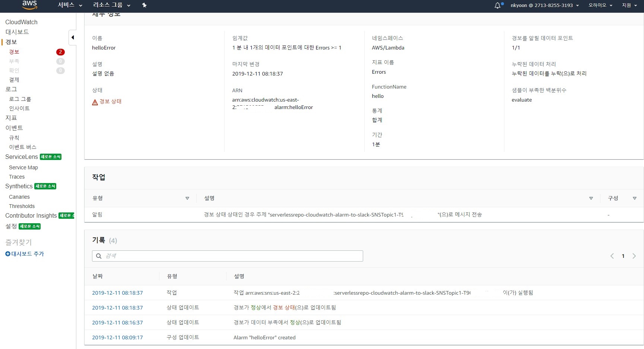The height and width of the screenshot is (349, 644).
Task: Open the 08:18:37 상태 업데이트 history entry
Action: tap(117, 308)
